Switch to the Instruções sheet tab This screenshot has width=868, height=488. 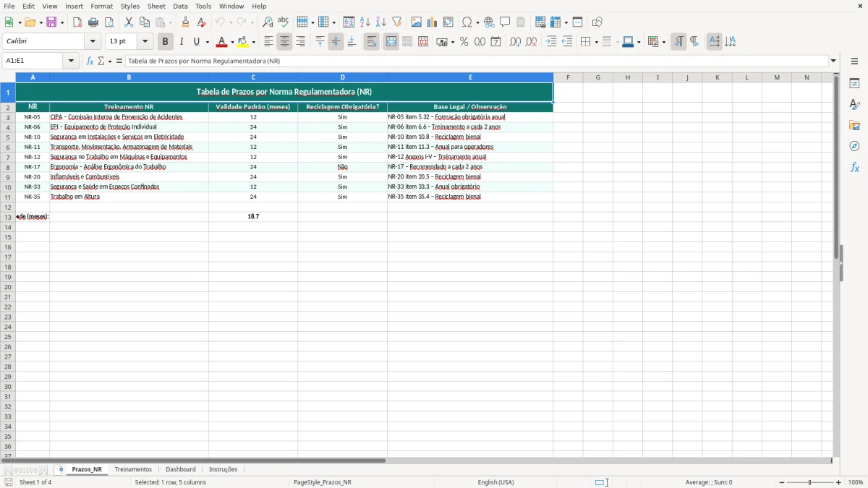click(x=224, y=469)
